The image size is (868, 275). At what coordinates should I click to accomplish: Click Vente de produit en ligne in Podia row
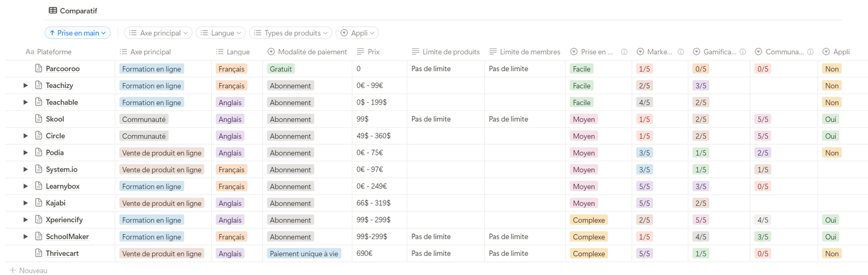pyautogui.click(x=162, y=153)
